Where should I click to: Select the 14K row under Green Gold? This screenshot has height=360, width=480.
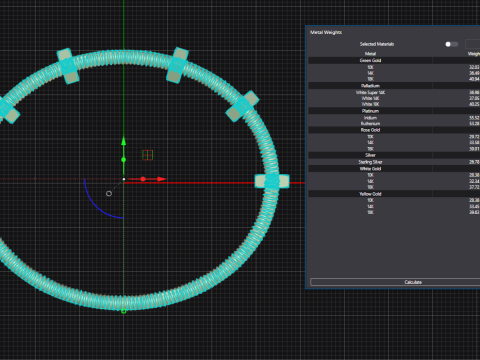pos(394,73)
